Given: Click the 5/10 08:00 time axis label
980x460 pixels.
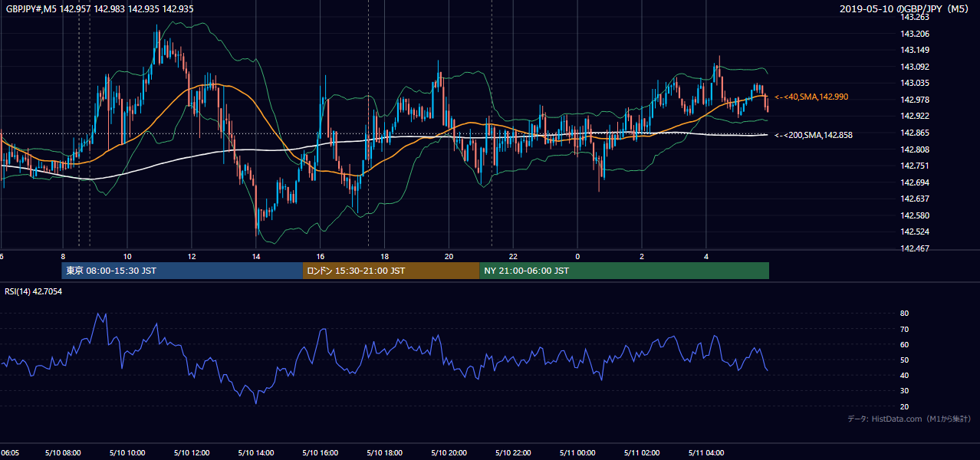Looking at the screenshot, I should point(63,453).
